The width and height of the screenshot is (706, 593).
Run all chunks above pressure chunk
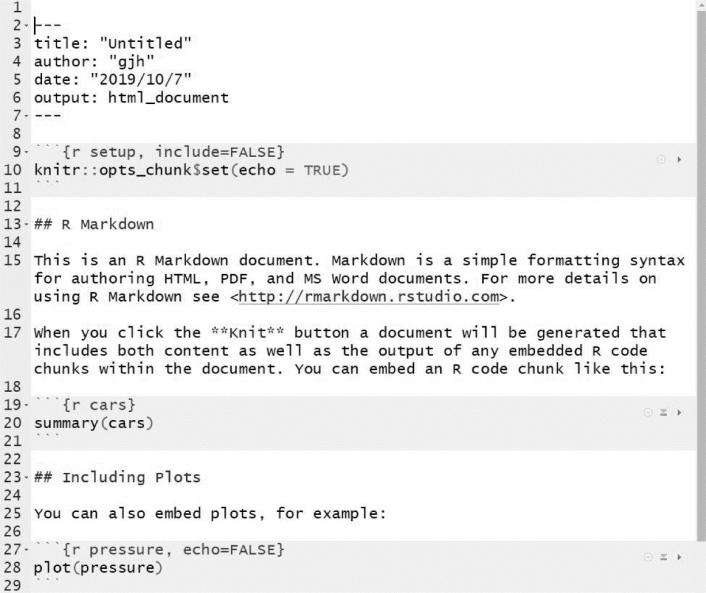click(663, 557)
